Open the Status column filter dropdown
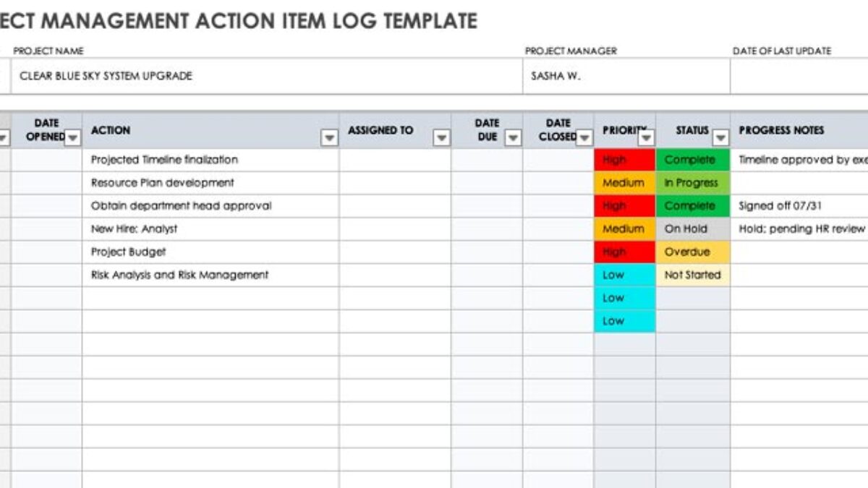The height and width of the screenshot is (488, 868). click(x=720, y=137)
